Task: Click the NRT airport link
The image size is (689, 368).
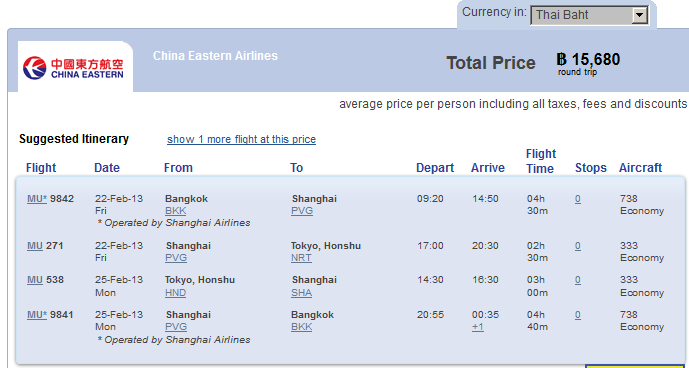Action: (301, 258)
